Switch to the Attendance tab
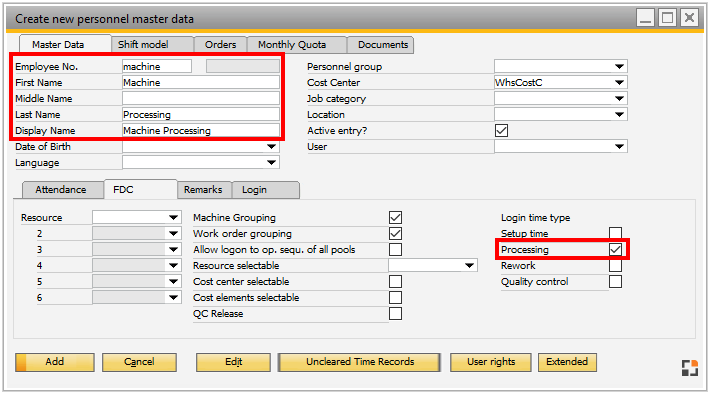Image resolution: width=710 pixels, height=394 pixels. [62, 190]
